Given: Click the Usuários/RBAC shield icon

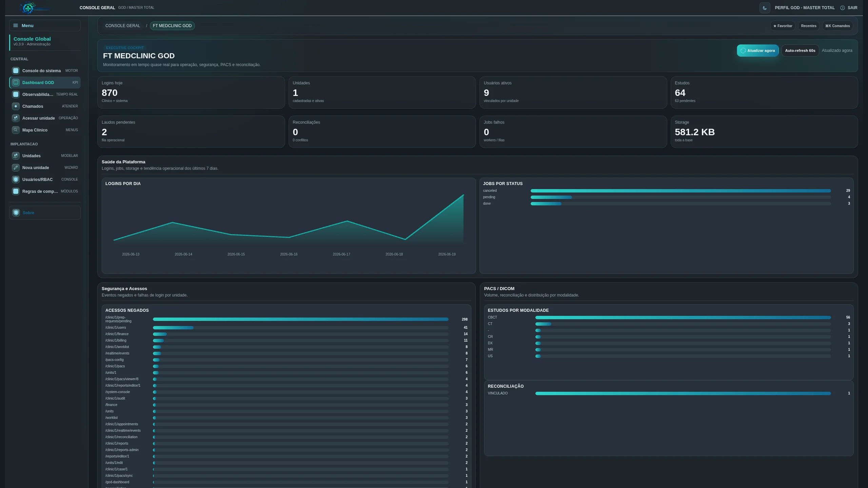Looking at the screenshot, I should [x=16, y=179].
